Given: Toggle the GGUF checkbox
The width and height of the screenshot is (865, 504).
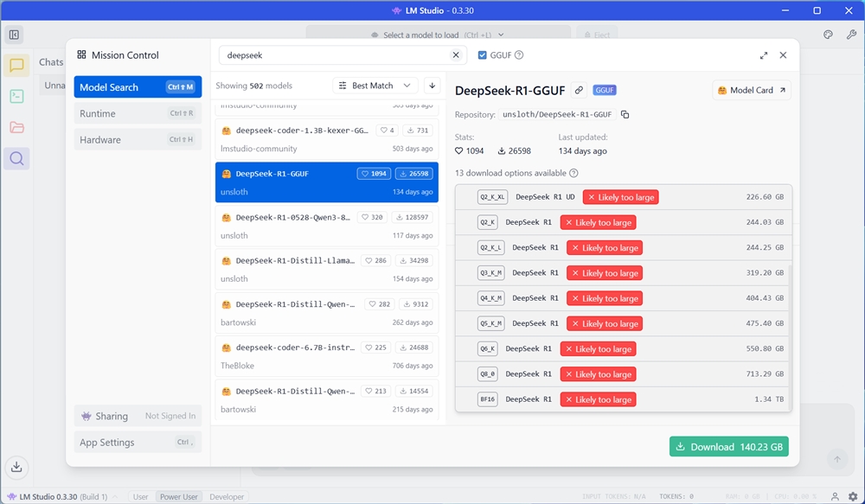Looking at the screenshot, I should (482, 55).
